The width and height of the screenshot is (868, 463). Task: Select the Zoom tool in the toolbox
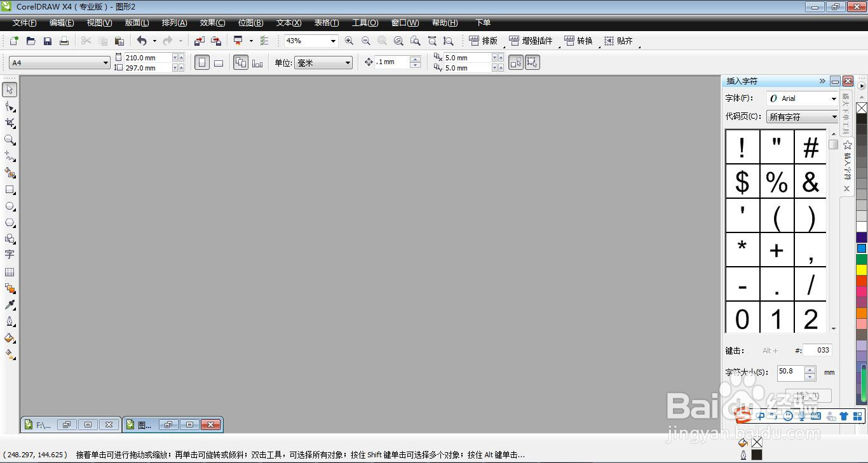pos(10,140)
